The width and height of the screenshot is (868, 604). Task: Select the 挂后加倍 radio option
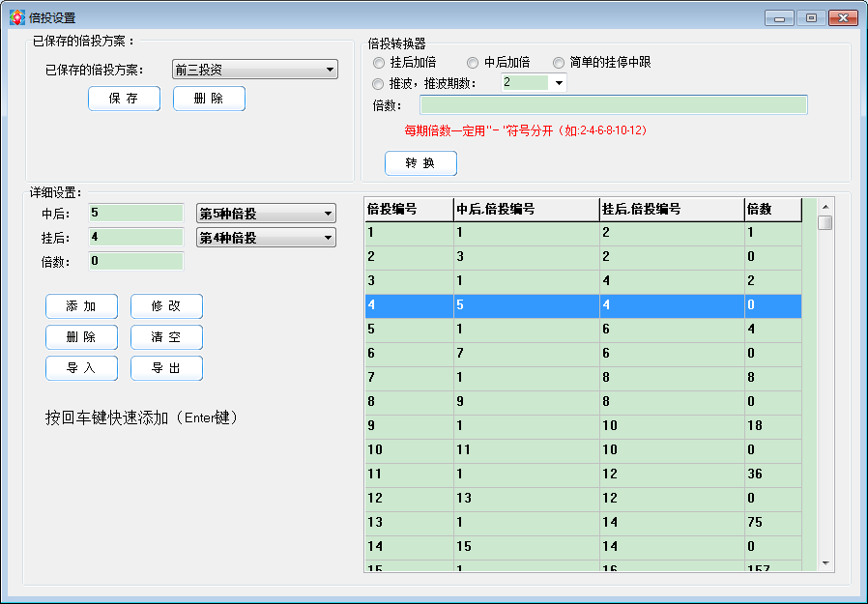click(379, 62)
